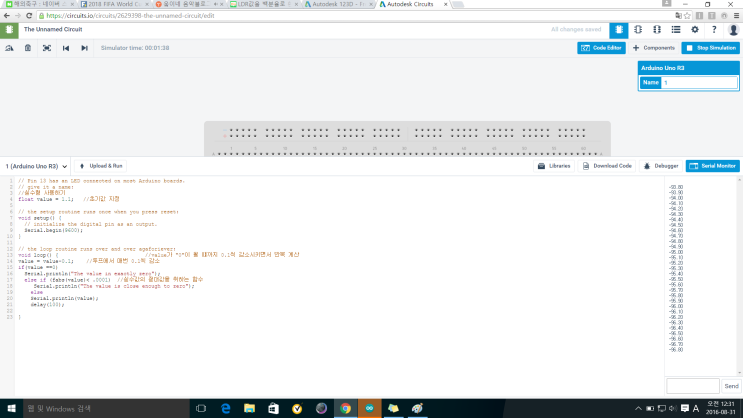Open the Components panel
This screenshot has width=743, height=418.
pyautogui.click(x=653, y=48)
